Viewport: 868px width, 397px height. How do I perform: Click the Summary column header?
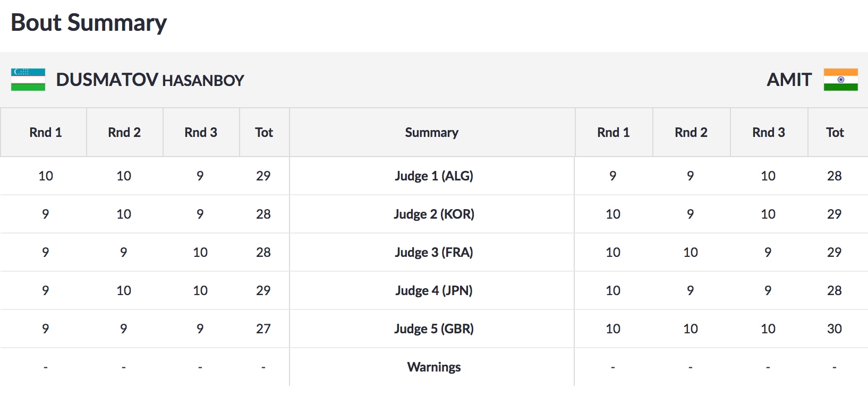coord(431,133)
